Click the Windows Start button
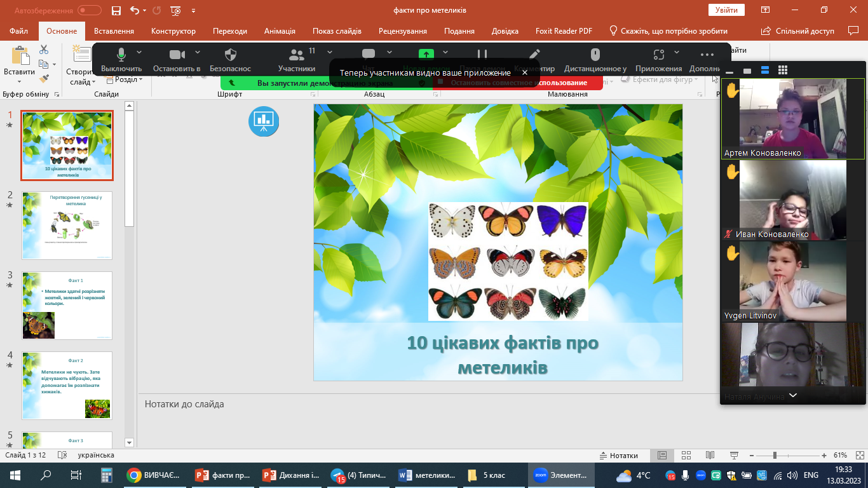868x488 pixels. pyautogui.click(x=15, y=475)
